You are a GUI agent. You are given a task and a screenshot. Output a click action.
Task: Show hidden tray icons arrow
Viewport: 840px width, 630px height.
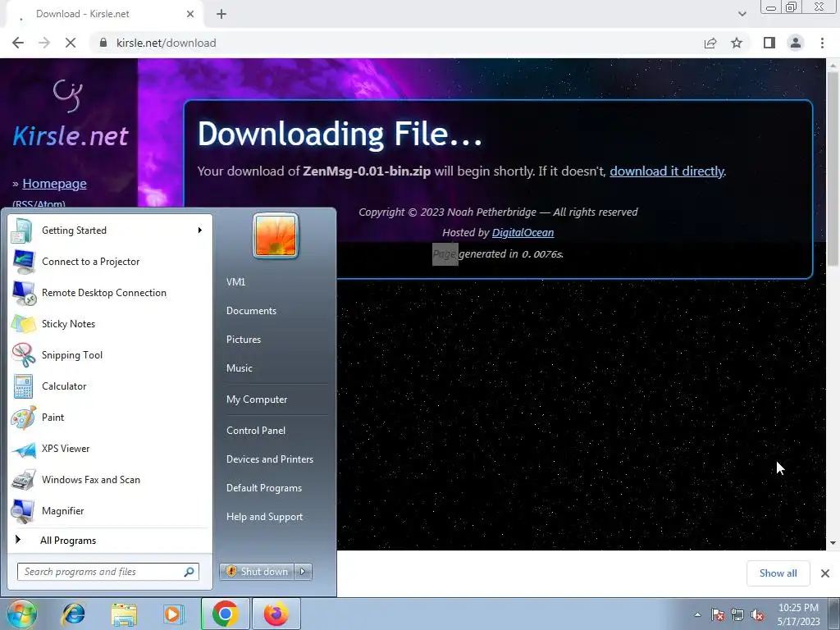pos(697,614)
